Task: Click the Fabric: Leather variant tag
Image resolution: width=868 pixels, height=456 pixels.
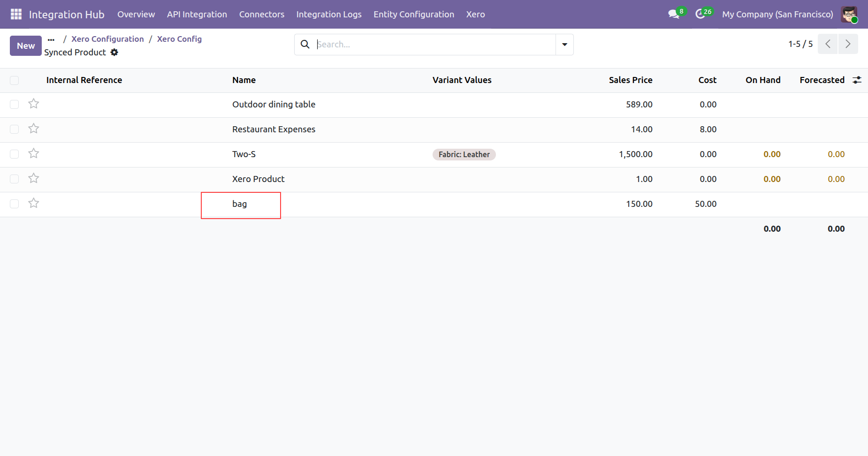Action: click(x=464, y=154)
